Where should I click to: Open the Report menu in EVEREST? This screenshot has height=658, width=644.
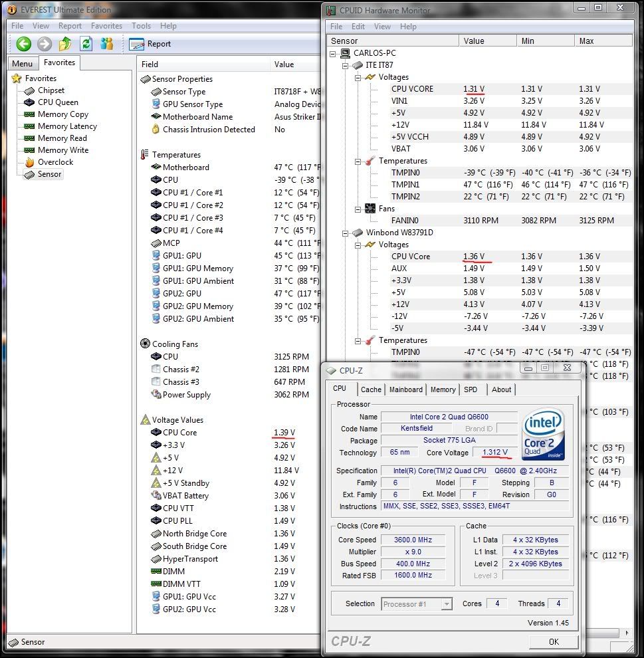[70, 26]
